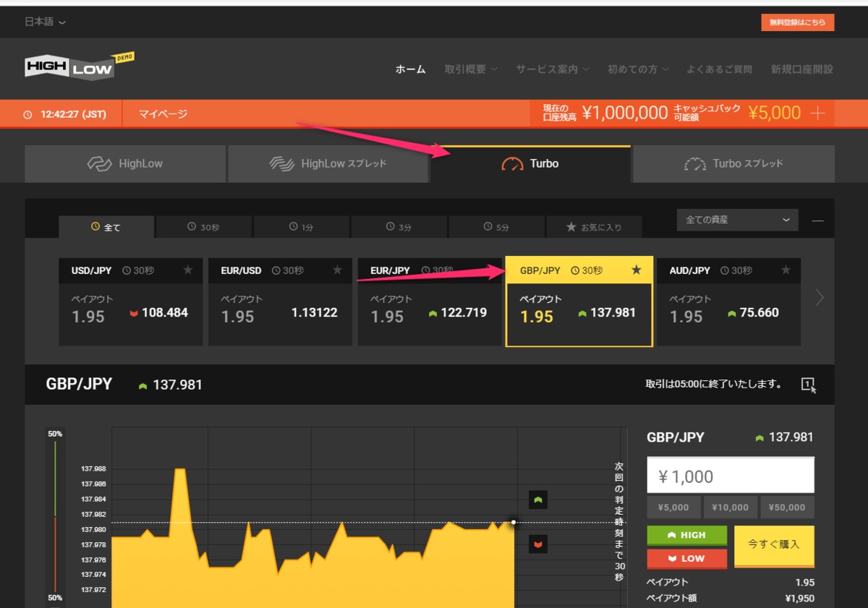This screenshot has height=608, width=868.
Task: Favorite AUD/JPY with its star
Action: [x=786, y=270]
